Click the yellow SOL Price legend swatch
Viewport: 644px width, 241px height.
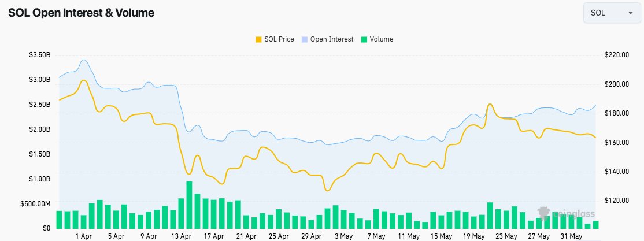pos(258,39)
